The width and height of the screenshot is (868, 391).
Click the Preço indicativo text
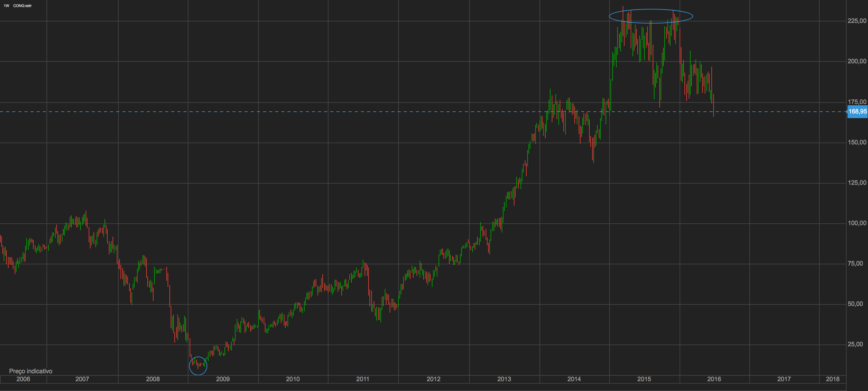coord(31,371)
